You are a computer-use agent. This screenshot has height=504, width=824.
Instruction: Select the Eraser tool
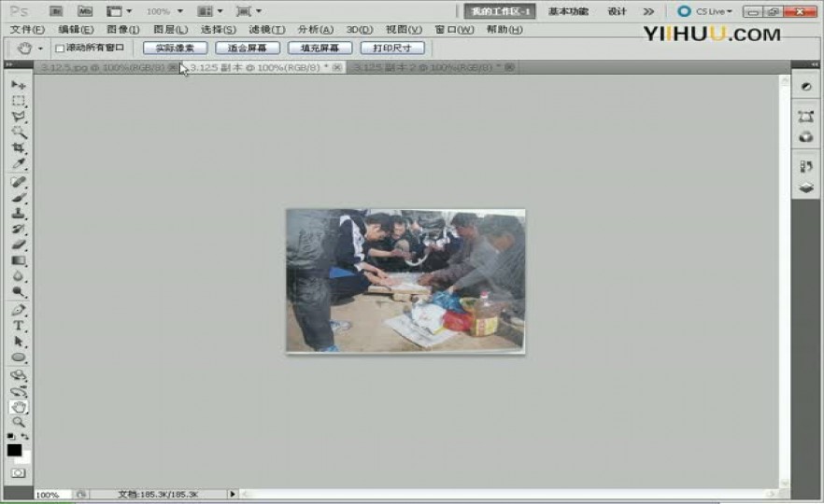coord(19,245)
